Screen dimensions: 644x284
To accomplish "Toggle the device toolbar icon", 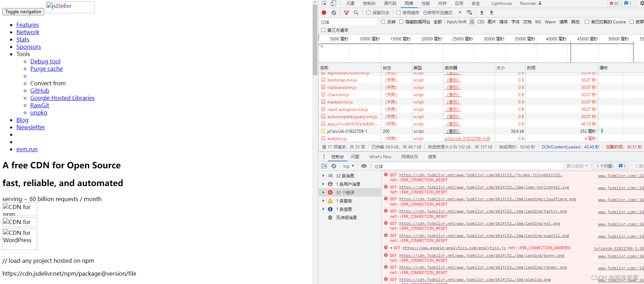I will point(333,3).
